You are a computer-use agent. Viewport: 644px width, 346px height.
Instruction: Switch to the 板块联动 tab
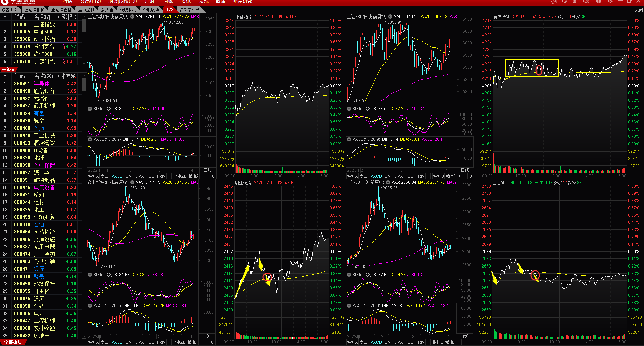click(128, 10)
